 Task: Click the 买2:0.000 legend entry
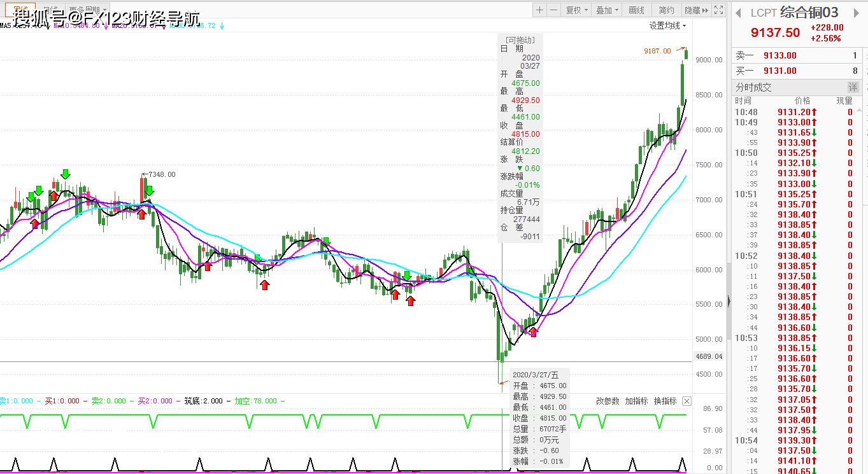coord(155,401)
